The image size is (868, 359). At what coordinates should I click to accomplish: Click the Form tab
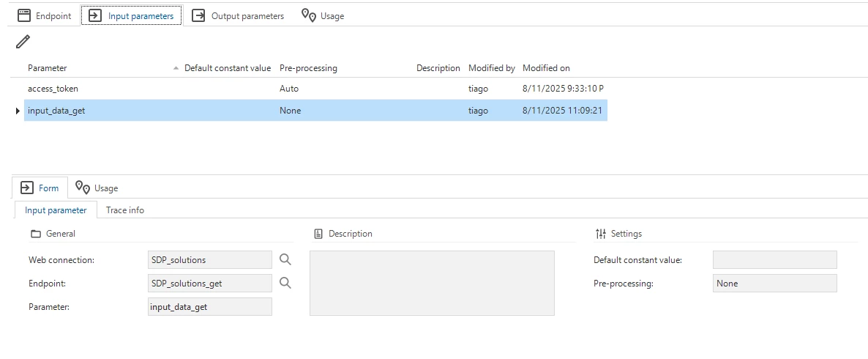coord(40,188)
